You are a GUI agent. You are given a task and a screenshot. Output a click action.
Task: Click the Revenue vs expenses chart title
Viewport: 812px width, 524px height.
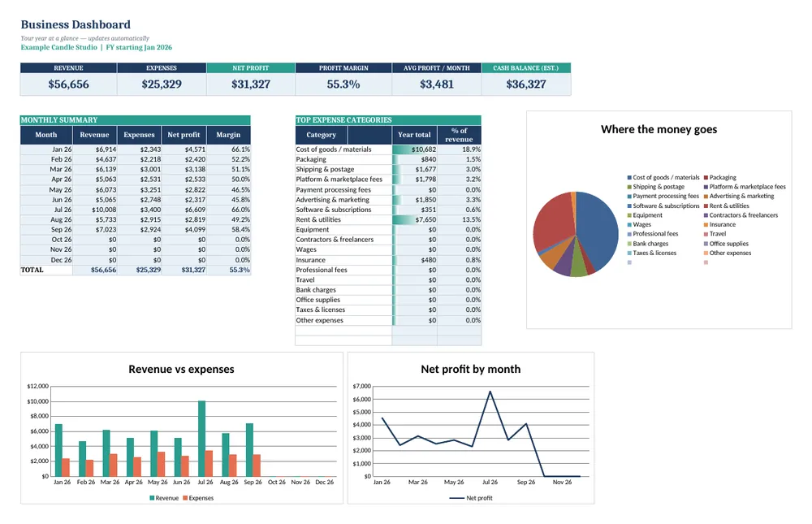[x=181, y=369]
